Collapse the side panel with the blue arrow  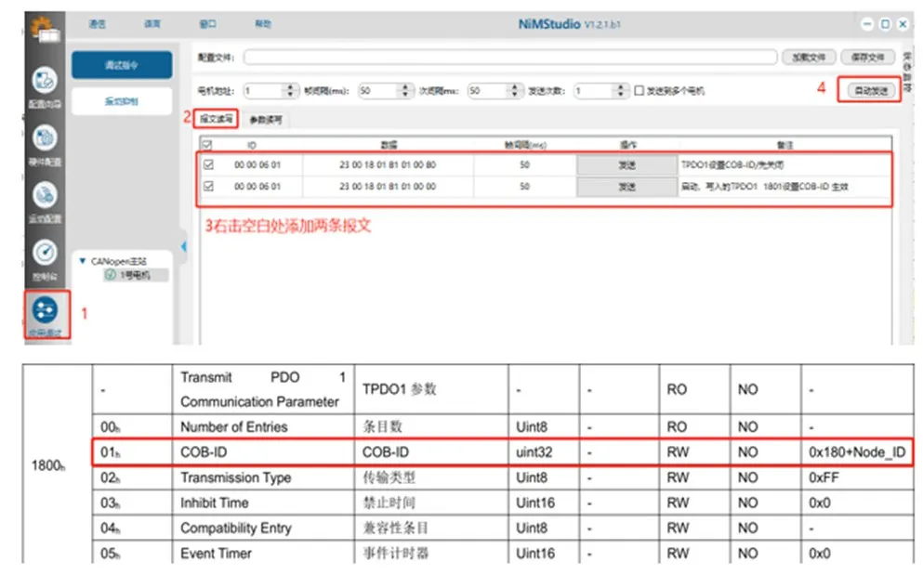(184, 247)
